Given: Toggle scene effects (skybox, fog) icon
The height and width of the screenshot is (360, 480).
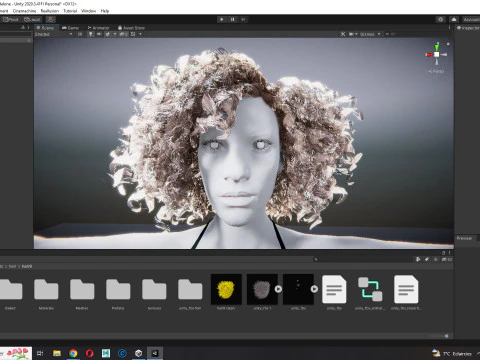Looking at the screenshot, I should [x=108, y=34].
